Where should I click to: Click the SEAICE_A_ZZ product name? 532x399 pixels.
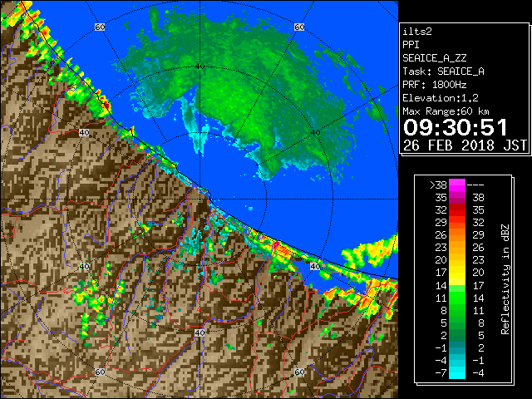[x=434, y=58]
